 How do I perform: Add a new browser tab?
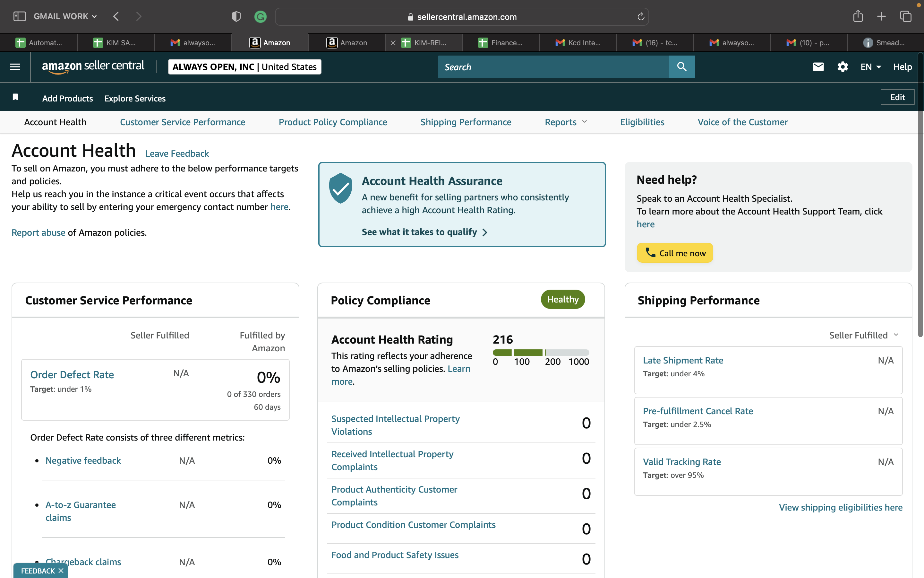pos(881,16)
